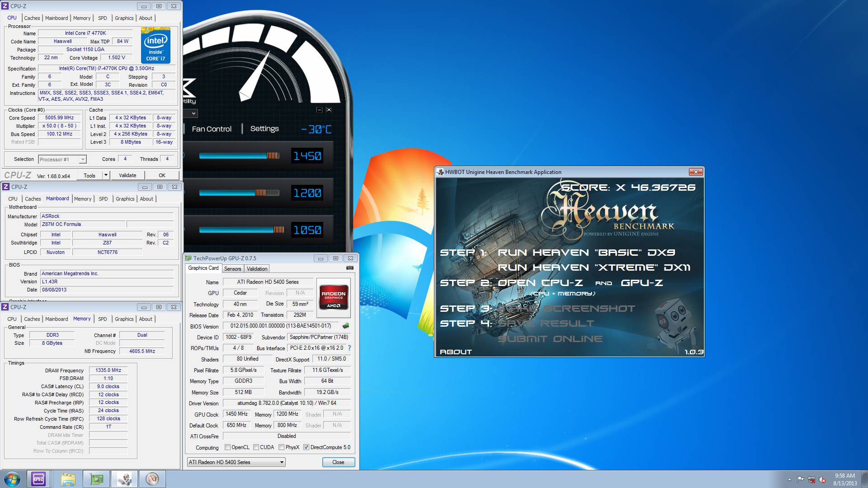The image size is (868, 488).
Task: Click the Core Voltage 1.502 V value
Action: 117,58
